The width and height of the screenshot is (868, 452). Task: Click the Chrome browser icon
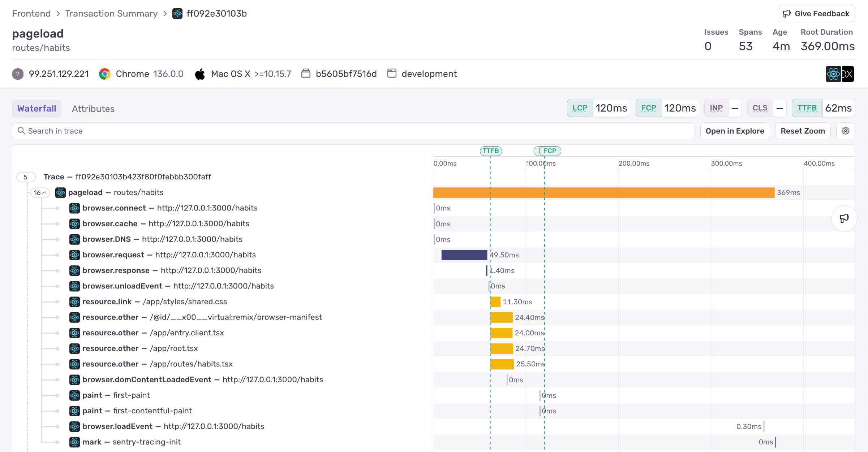coord(105,74)
